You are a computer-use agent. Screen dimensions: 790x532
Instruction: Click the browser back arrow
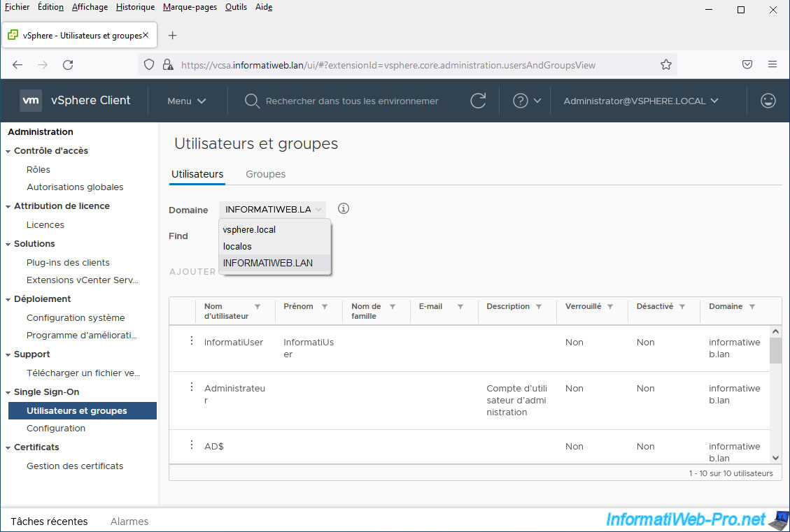[17, 65]
